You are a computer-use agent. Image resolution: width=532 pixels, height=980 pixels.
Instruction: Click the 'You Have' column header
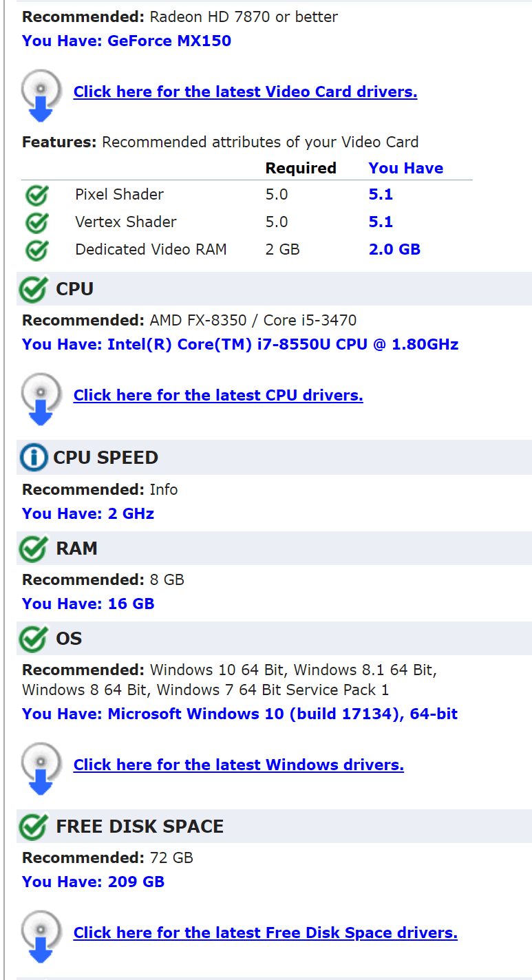click(x=405, y=168)
